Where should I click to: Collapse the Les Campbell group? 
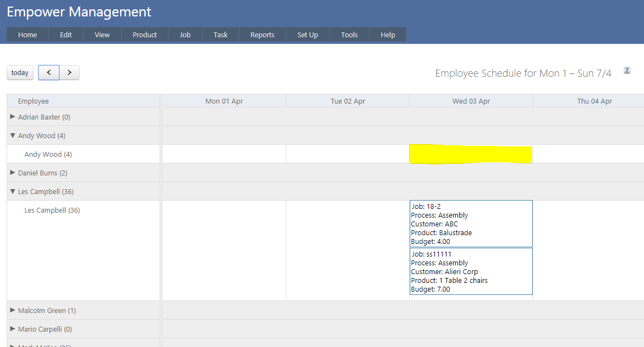tap(13, 191)
